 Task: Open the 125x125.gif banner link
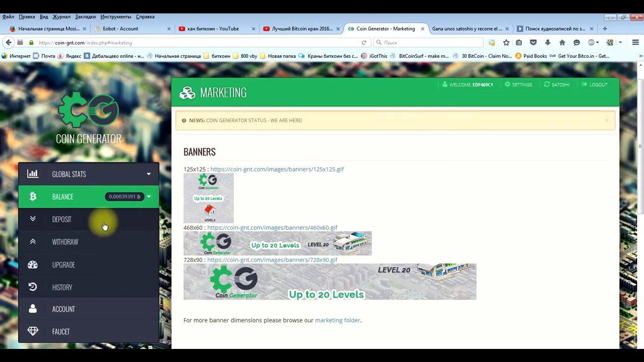[x=277, y=169]
